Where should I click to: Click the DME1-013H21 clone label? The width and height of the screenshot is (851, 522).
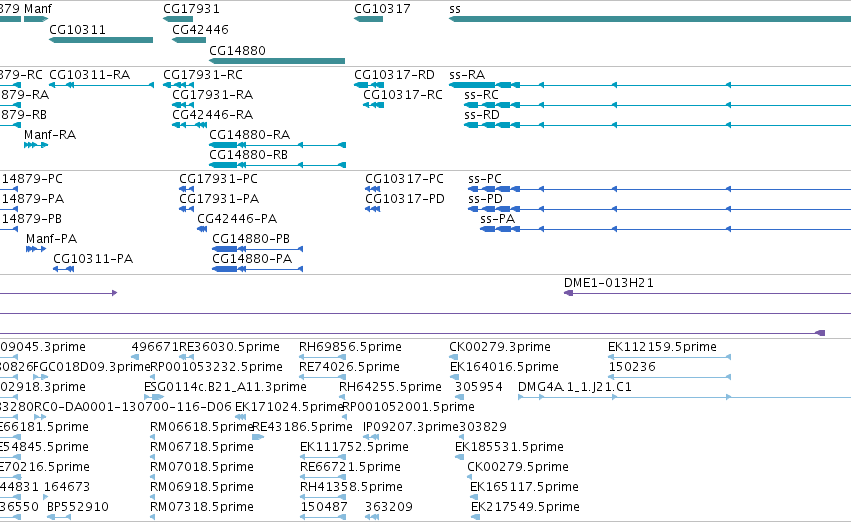point(609,283)
